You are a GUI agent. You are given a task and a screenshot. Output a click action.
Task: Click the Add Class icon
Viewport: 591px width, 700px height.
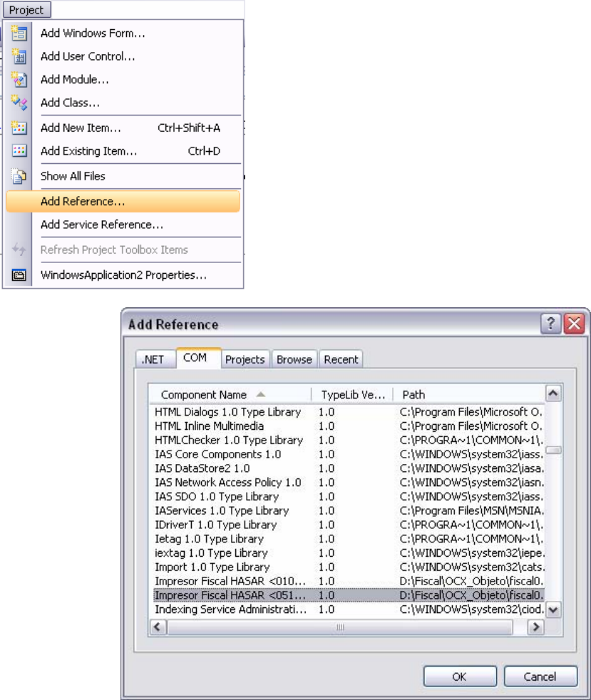tap(19, 103)
